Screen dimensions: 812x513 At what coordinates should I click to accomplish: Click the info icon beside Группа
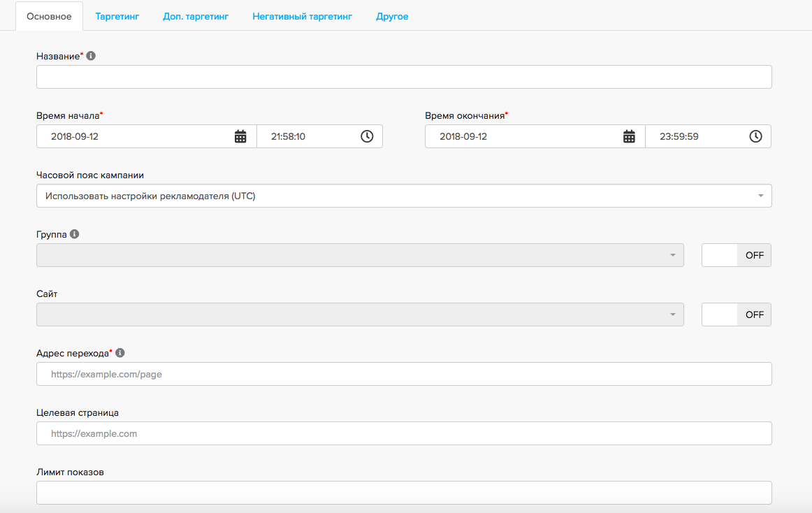[x=75, y=234]
